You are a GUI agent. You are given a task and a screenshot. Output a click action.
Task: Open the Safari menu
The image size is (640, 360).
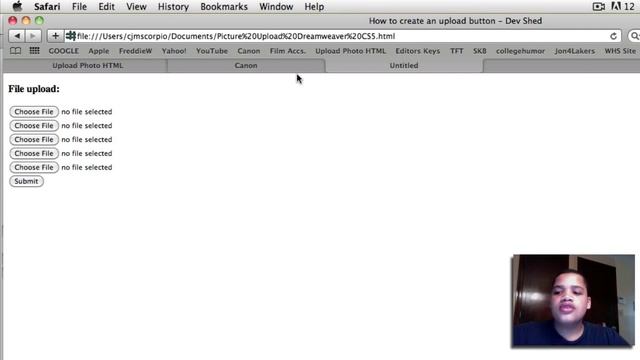point(47,7)
